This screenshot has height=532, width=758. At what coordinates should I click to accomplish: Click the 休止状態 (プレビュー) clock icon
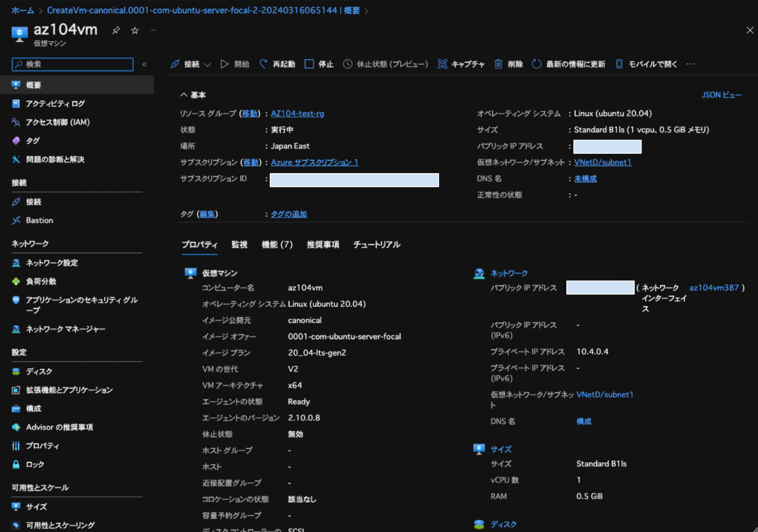[x=348, y=64]
